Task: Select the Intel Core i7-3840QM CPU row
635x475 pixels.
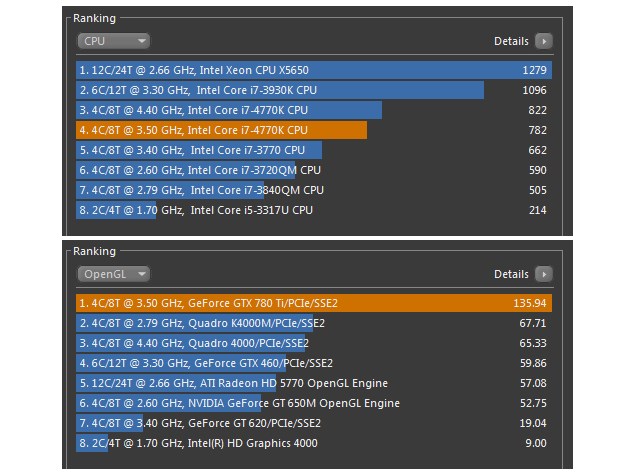Action: tap(314, 190)
